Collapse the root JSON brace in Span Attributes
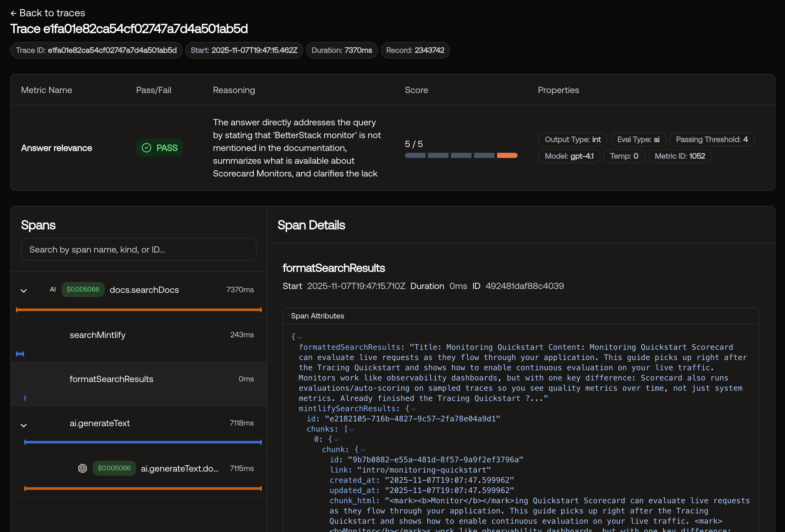Image resolution: width=785 pixels, height=532 pixels. (299, 337)
